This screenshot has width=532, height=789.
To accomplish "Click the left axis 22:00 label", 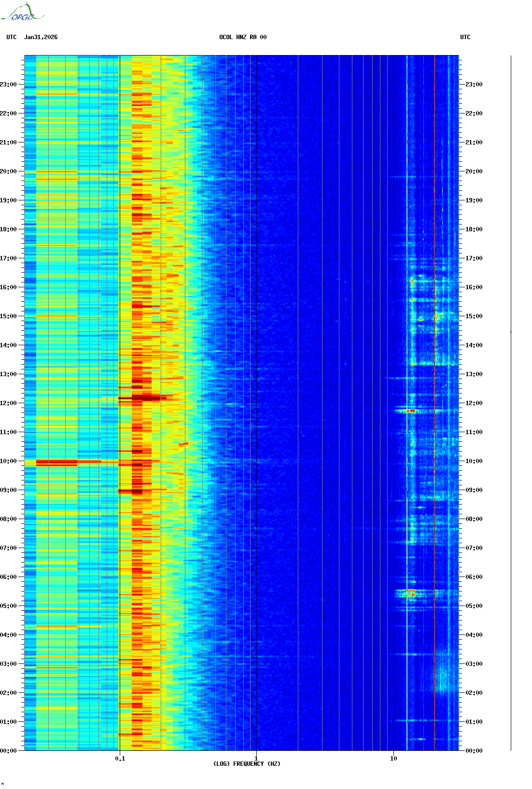I will (8, 113).
